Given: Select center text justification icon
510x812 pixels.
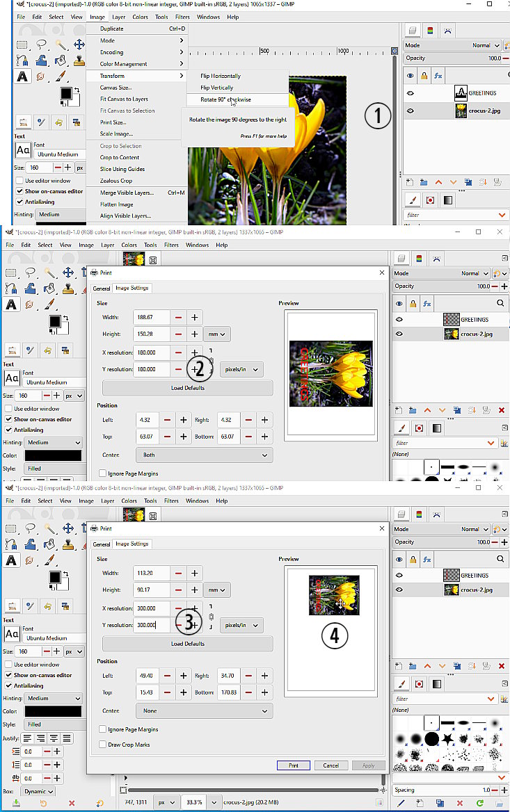Looking at the screenshot, I should point(55,738).
